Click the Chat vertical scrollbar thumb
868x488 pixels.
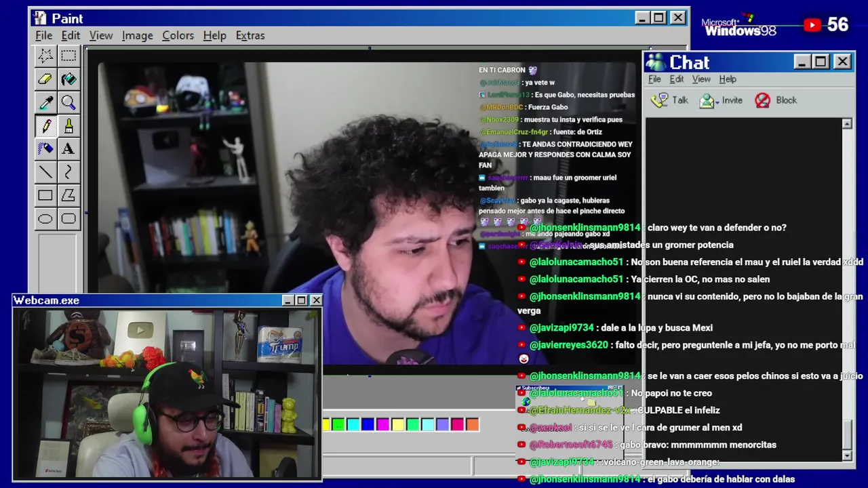point(847,435)
